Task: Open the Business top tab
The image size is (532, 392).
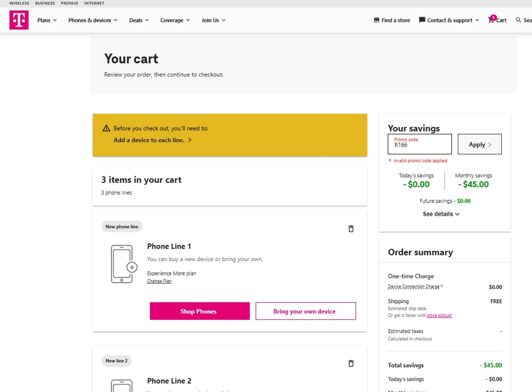Action: (x=45, y=3)
